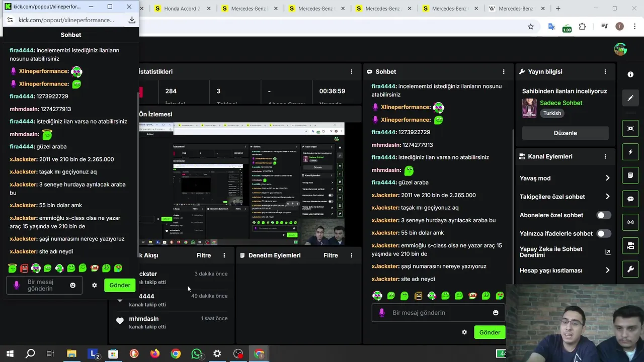Click the wrench sidebar icon
This screenshot has width=644, height=362.
click(x=630, y=269)
